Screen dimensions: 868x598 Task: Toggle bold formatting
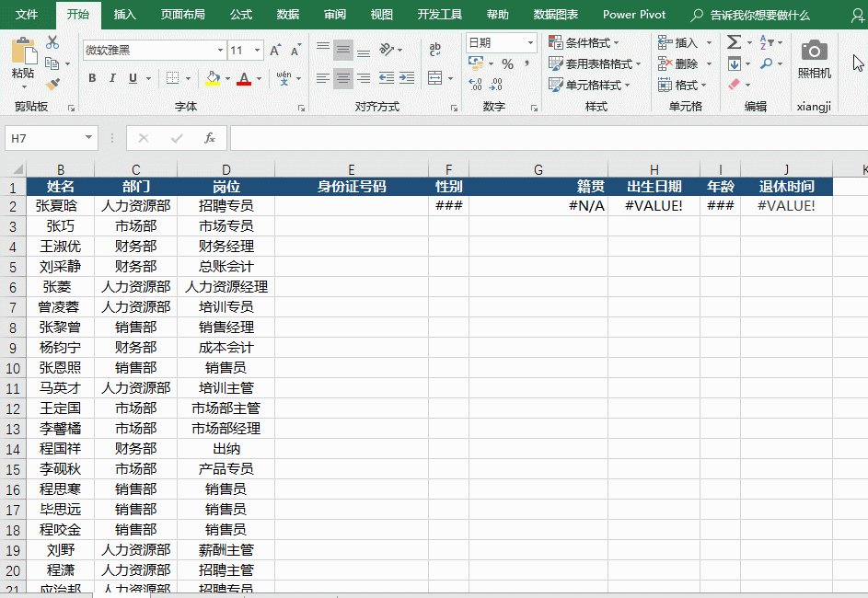tap(91, 78)
